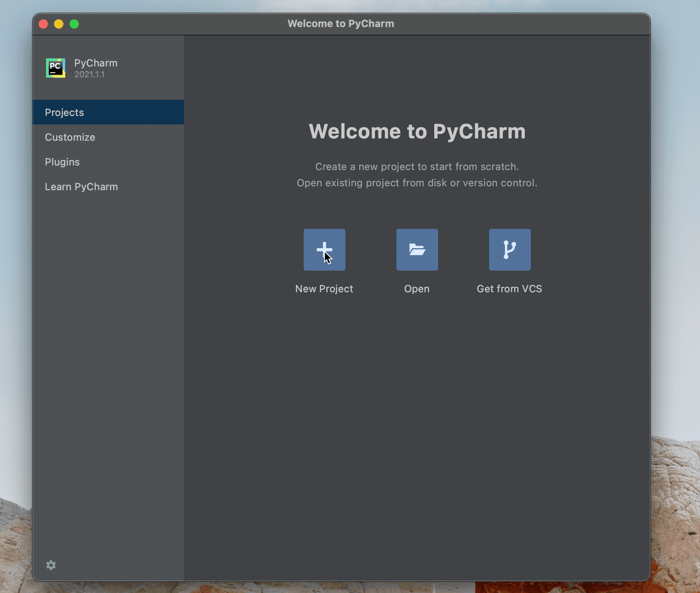Click the New Project plus icon
Screen dimensions: 700x593
click(x=324, y=249)
